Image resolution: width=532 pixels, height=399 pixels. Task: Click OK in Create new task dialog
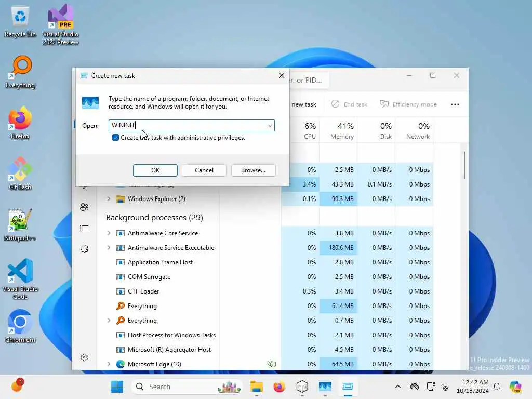coord(155,170)
